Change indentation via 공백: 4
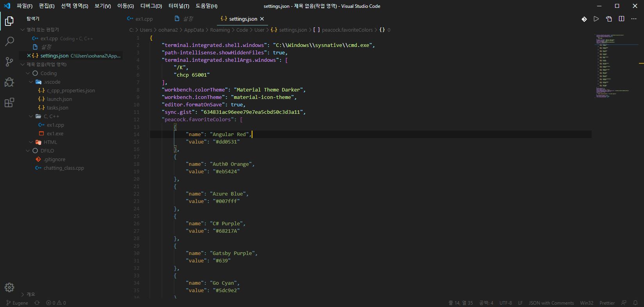The image size is (644, 307). click(x=486, y=303)
